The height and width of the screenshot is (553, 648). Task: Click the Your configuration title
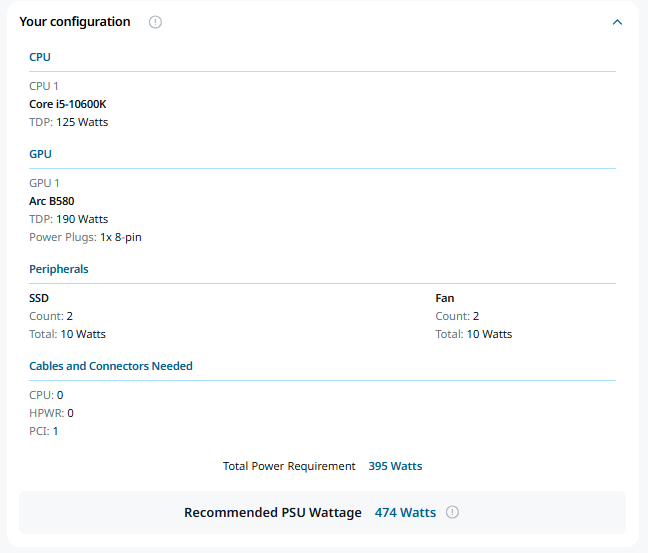tap(75, 22)
